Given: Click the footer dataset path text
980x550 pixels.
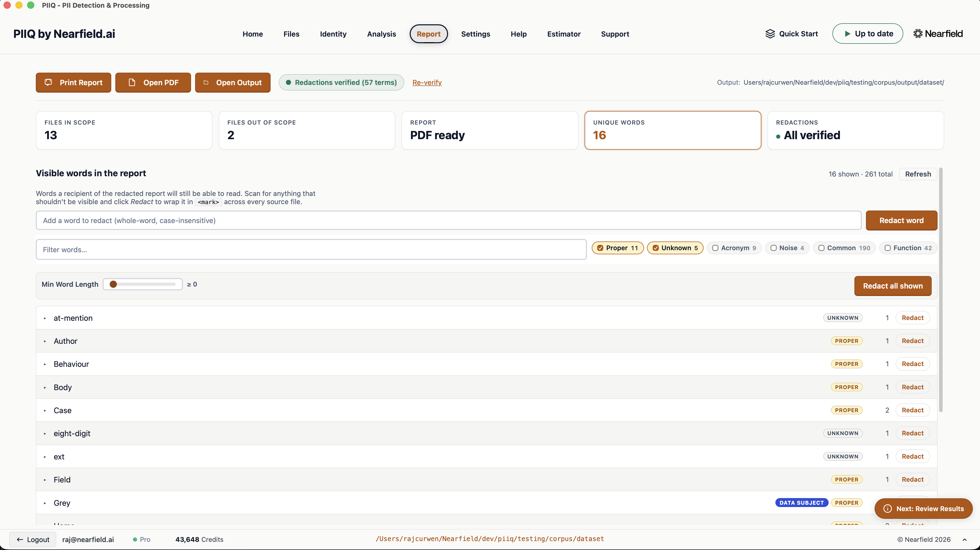Looking at the screenshot, I should tap(490, 538).
